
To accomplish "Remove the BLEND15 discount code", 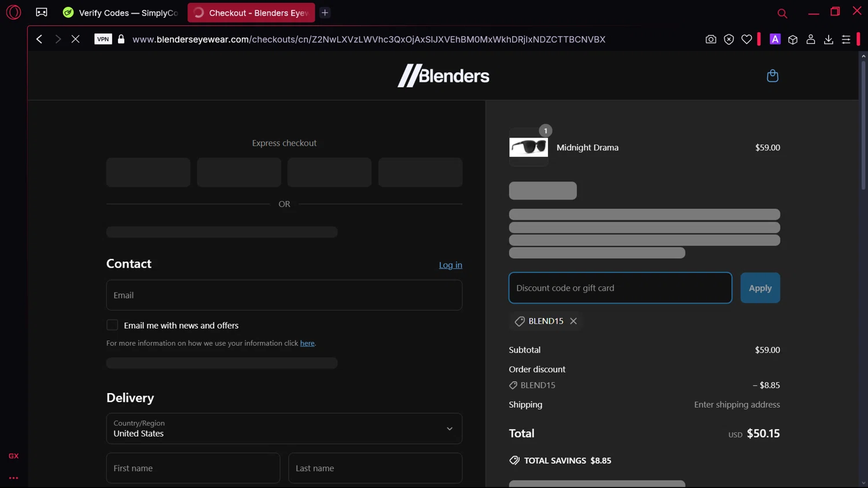I will [573, 321].
